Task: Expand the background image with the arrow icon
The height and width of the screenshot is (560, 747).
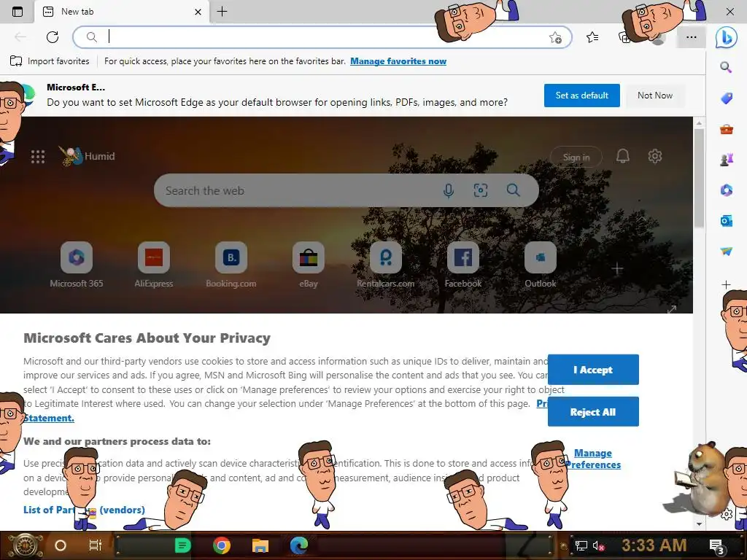Action: click(x=672, y=309)
